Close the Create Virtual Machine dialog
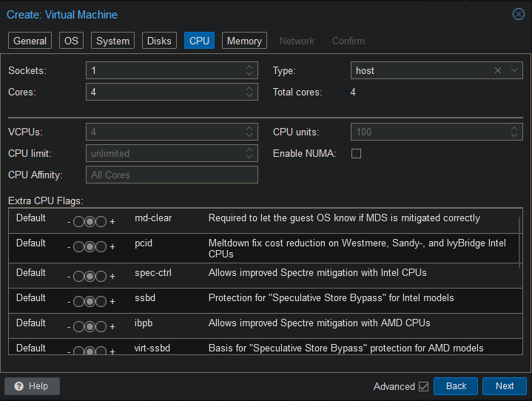 pyautogui.click(x=518, y=14)
